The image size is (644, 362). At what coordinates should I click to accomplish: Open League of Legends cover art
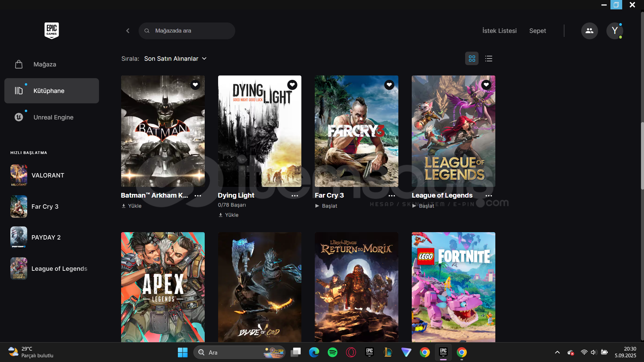(x=453, y=131)
